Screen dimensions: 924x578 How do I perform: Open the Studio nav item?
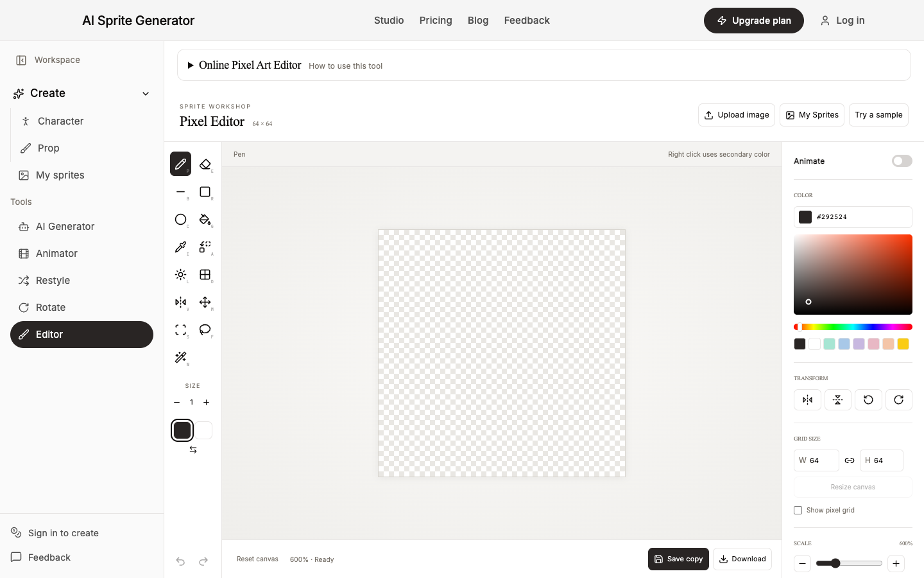pyautogui.click(x=389, y=21)
